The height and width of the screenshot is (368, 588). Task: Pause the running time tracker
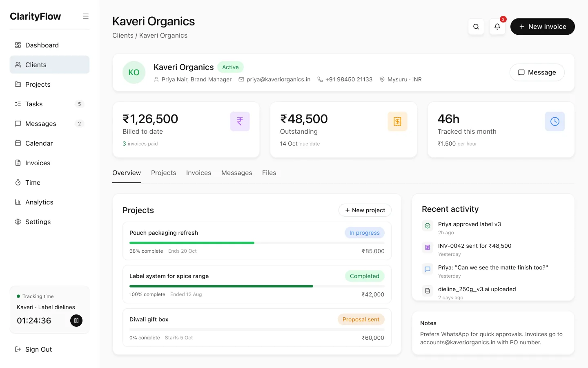[x=76, y=321]
